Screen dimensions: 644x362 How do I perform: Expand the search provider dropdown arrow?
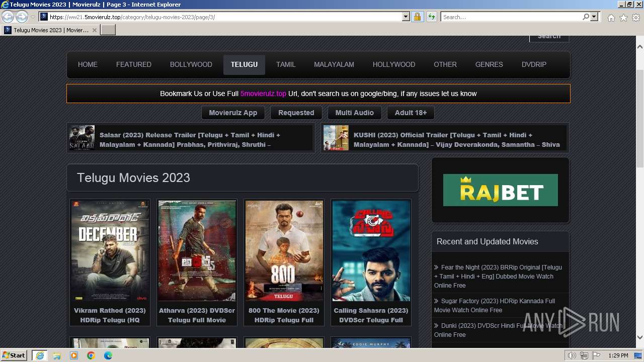594,17
